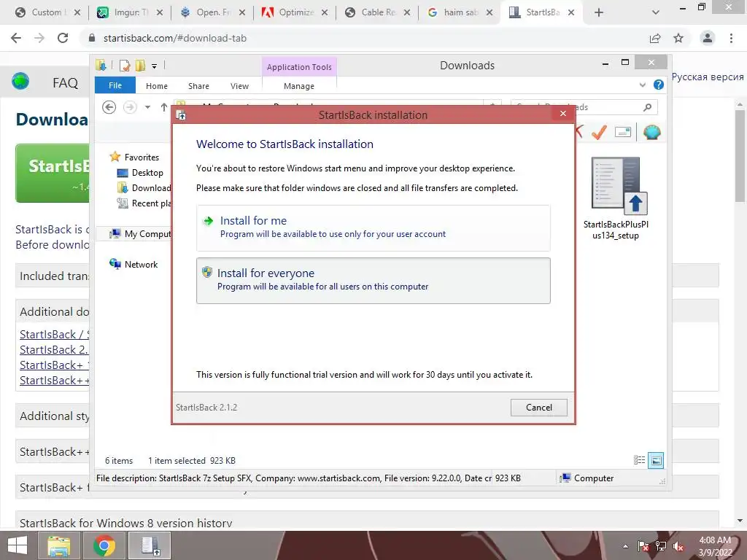The height and width of the screenshot is (560, 747).
Task: Open the Customize Quick Access Toolbar dropdown
Action: [x=155, y=66]
